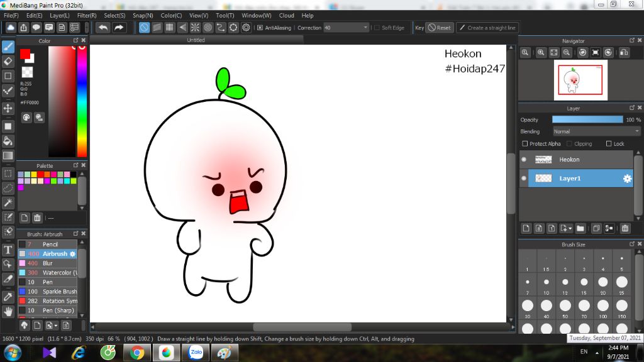Add a new layer folder
This screenshot has height=362, width=644.
[x=580, y=228]
